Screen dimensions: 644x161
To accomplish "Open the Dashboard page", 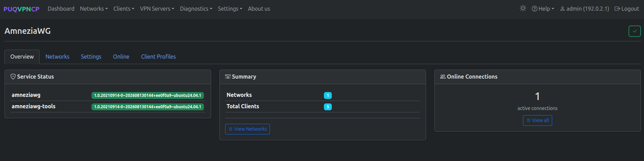I will pos(61,9).
